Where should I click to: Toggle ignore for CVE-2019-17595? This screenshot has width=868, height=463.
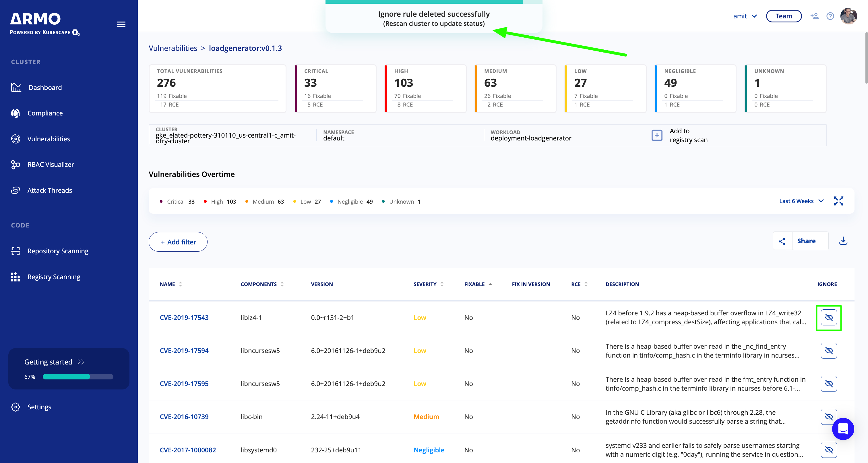829,384
